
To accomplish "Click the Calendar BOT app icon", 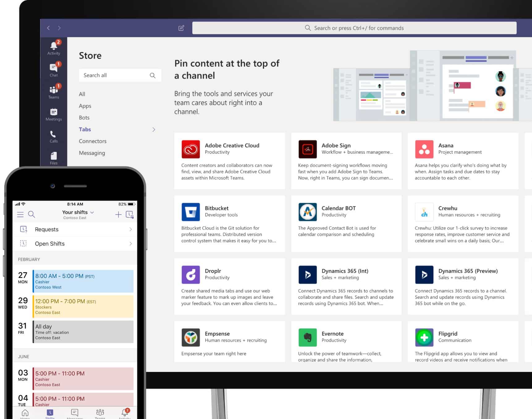I will tap(307, 212).
